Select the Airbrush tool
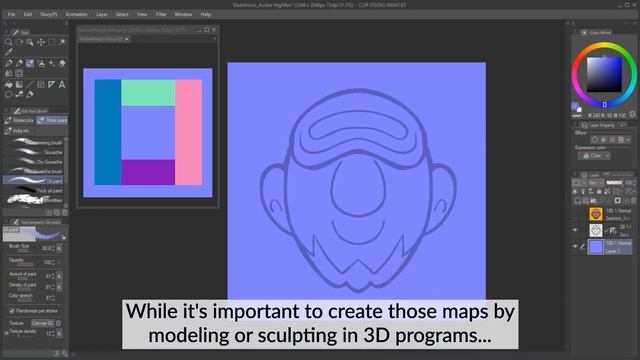Viewport: 640px width, 360px height. [x=41, y=63]
